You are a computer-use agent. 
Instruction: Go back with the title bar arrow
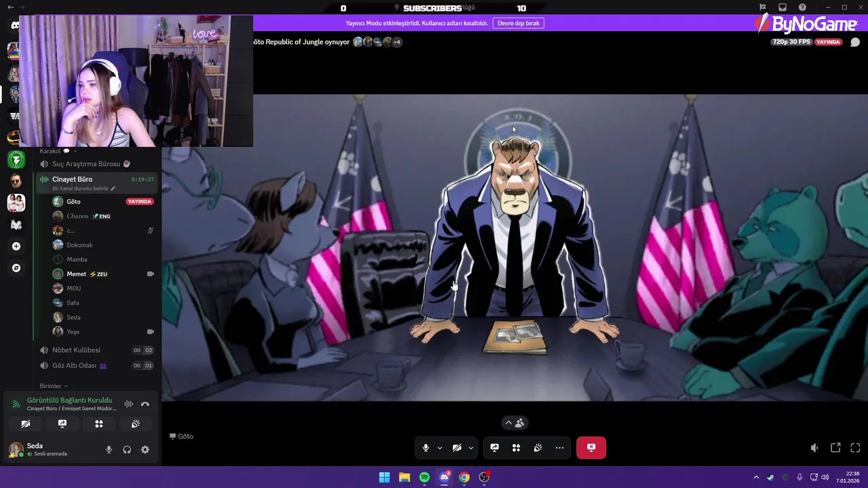point(10,7)
